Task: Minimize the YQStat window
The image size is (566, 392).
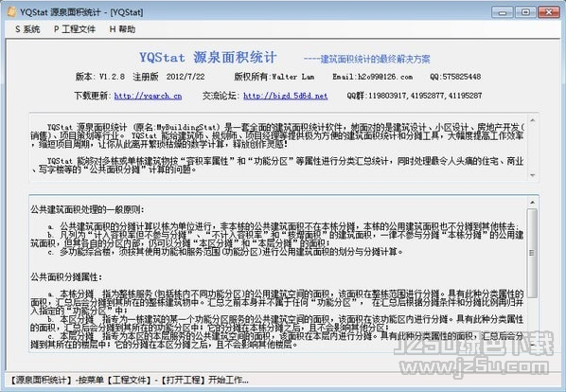Action: click(x=503, y=12)
